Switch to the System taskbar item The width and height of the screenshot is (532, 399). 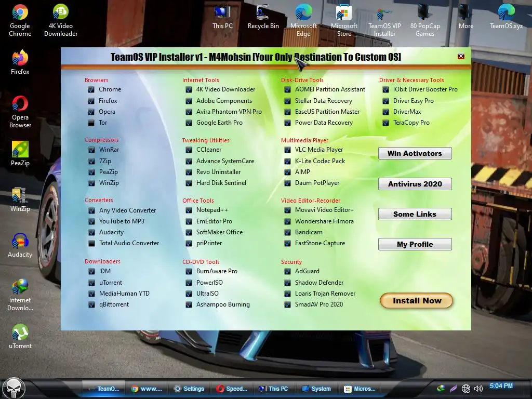pos(316,389)
